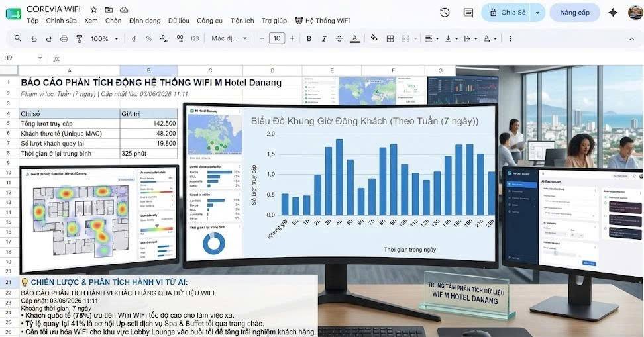The width and height of the screenshot is (644, 337).
Task: Redo the last action
Action: click(49, 38)
